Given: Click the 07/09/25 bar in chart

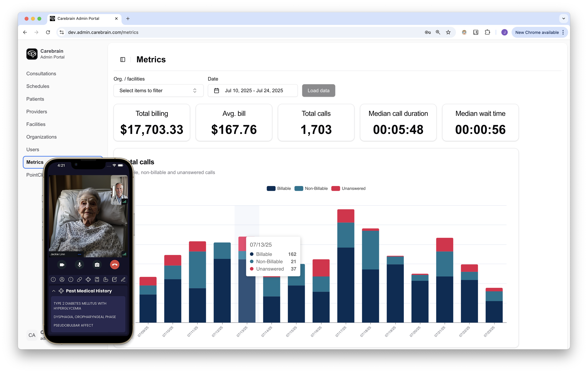Looking at the screenshot, I should coord(148,299).
